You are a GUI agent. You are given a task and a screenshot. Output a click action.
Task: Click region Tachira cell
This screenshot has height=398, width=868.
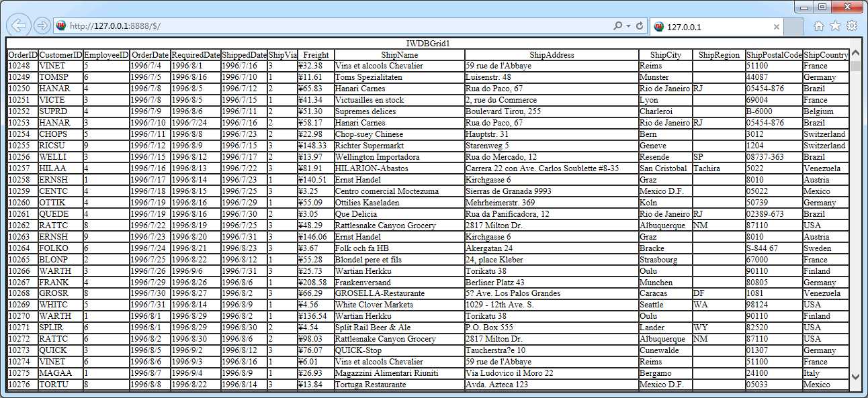click(x=719, y=168)
